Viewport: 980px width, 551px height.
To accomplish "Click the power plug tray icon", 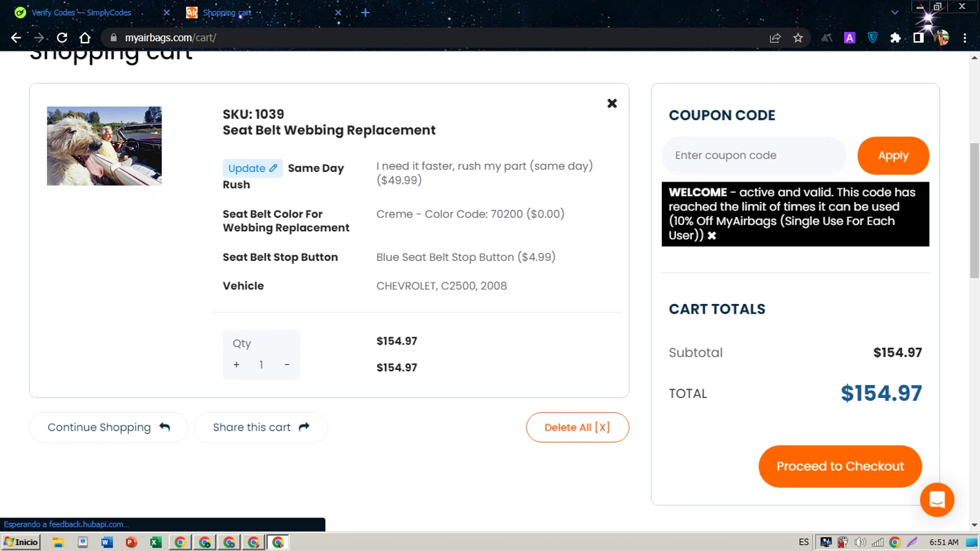I will [x=843, y=542].
